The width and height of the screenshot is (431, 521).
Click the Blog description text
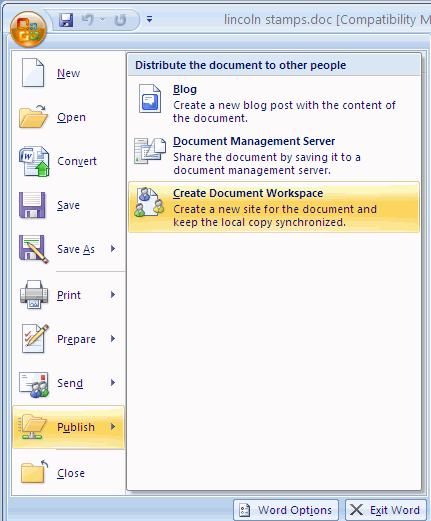(x=284, y=112)
